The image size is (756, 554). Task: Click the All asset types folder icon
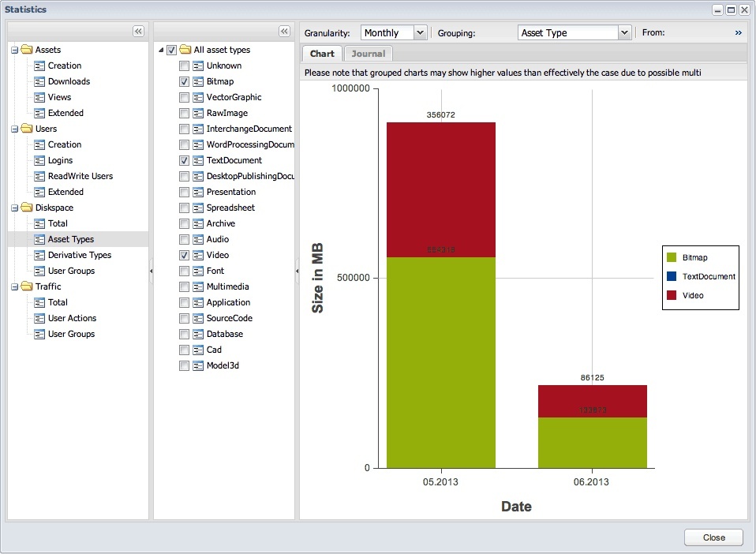pyautogui.click(x=185, y=49)
